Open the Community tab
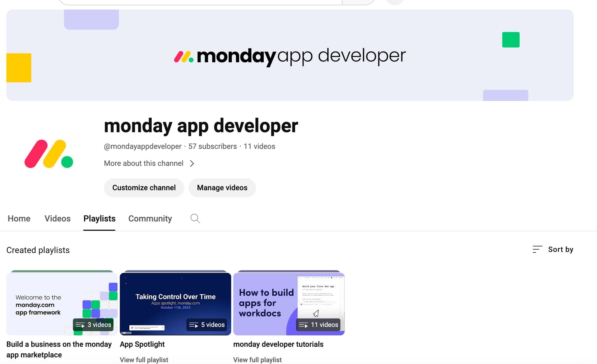Viewport: 597px width, 364px height. click(x=150, y=219)
